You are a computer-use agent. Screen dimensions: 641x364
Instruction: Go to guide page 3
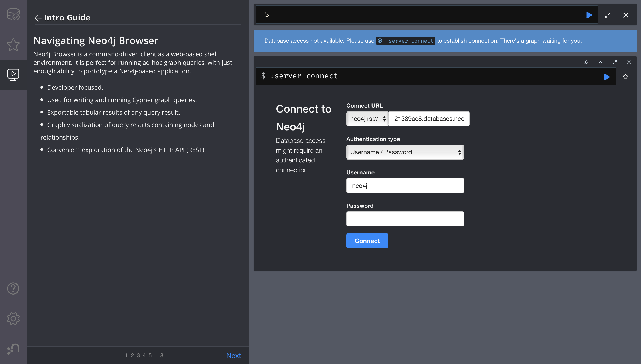[x=138, y=355]
